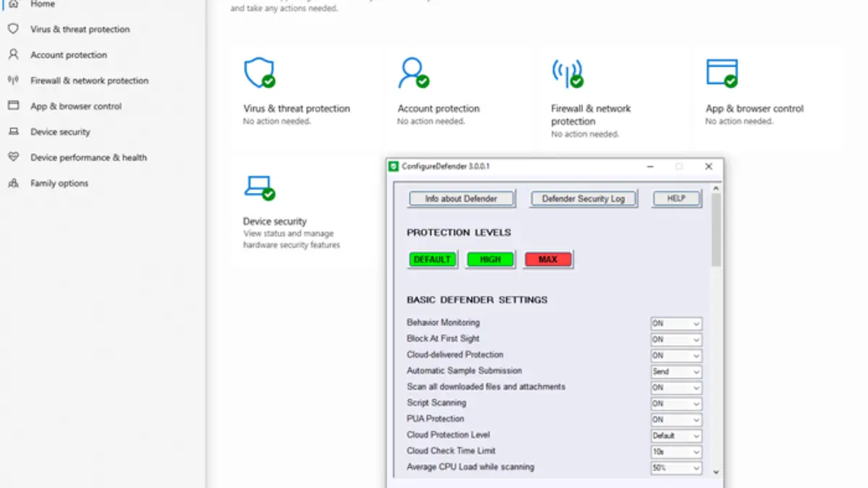
Task: Click the large browser window icon on App card
Action: (722, 73)
